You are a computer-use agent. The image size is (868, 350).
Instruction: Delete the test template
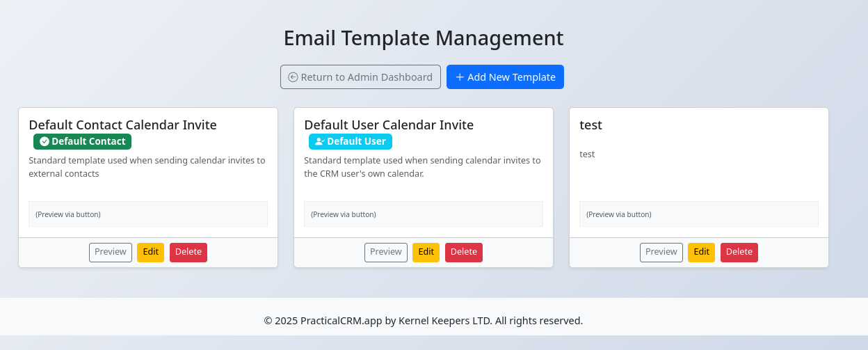pyautogui.click(x=739, y=253)
